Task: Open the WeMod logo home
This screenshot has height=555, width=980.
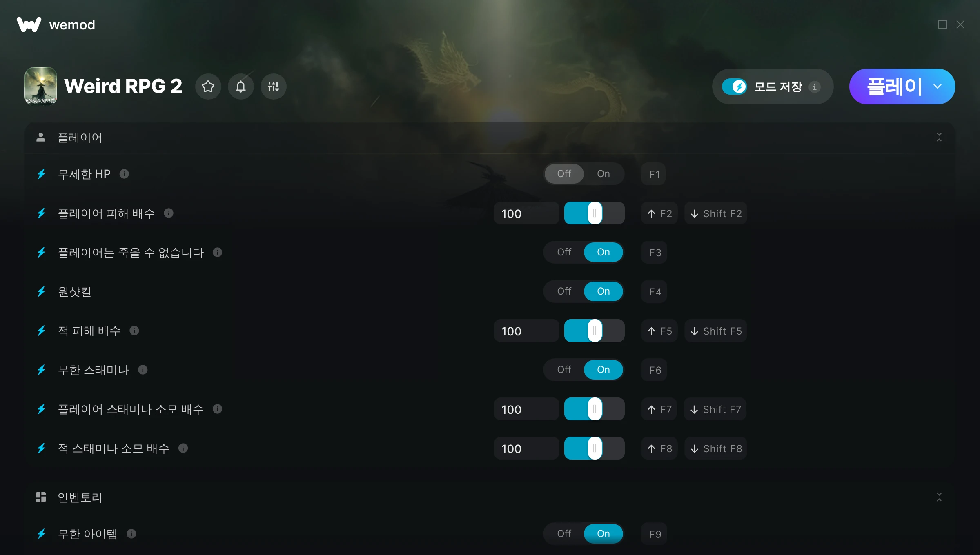Action: [56, 25]
